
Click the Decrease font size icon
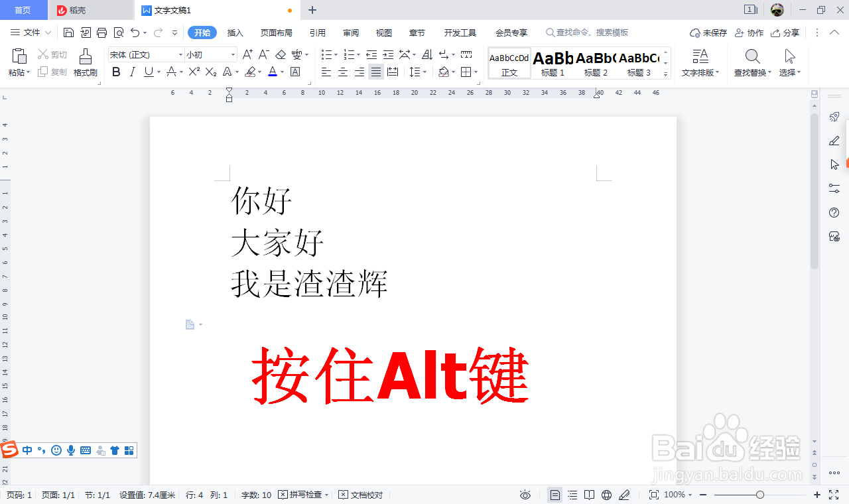tap(263, 54)
